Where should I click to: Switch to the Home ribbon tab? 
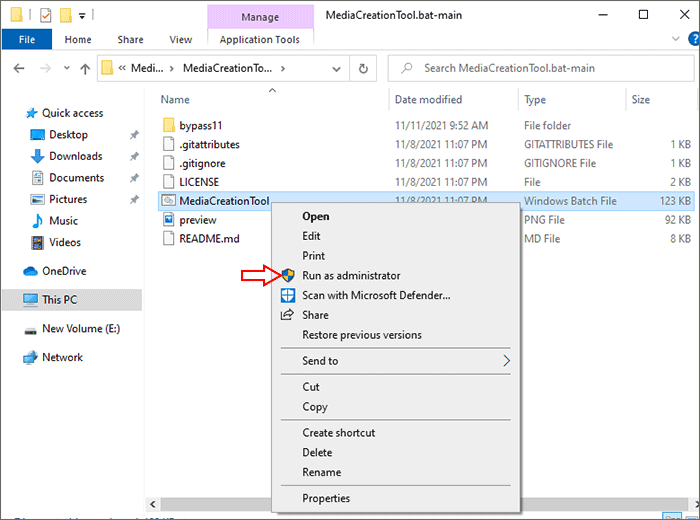pyautogui.click(x=78, y=39)
